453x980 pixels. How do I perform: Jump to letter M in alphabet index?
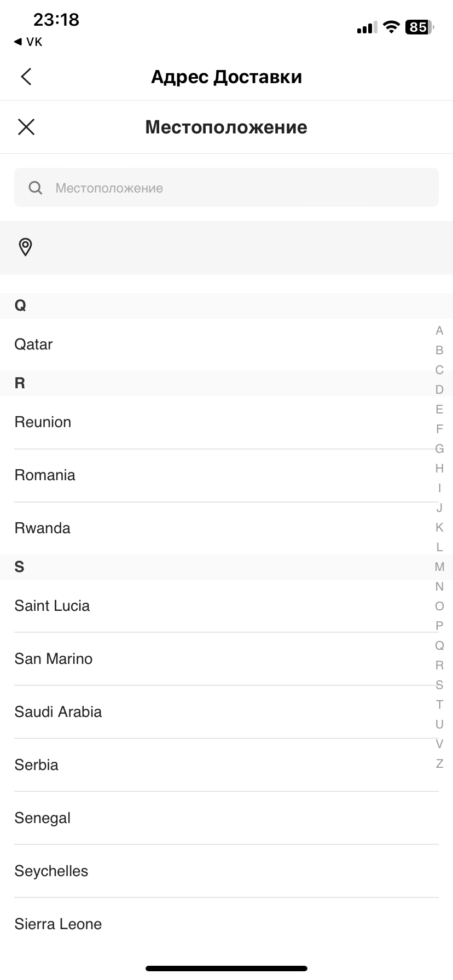439,567
